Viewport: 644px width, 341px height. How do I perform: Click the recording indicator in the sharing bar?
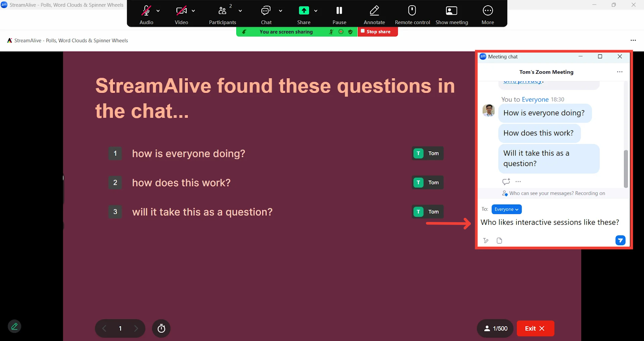click(341, 32)
